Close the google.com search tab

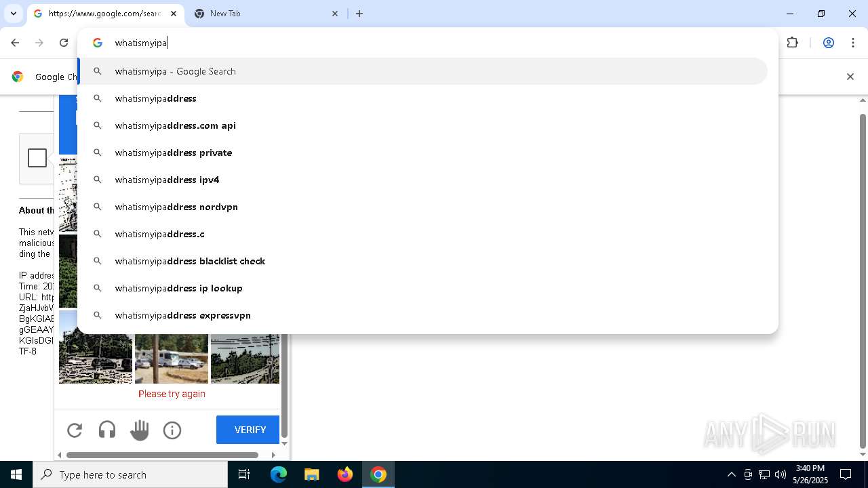174,14
